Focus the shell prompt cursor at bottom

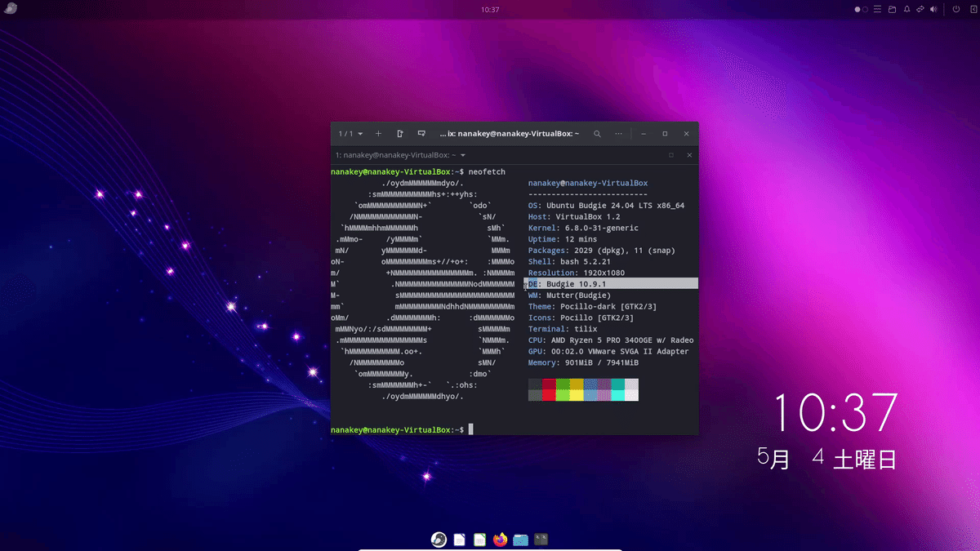coord(470,429)
